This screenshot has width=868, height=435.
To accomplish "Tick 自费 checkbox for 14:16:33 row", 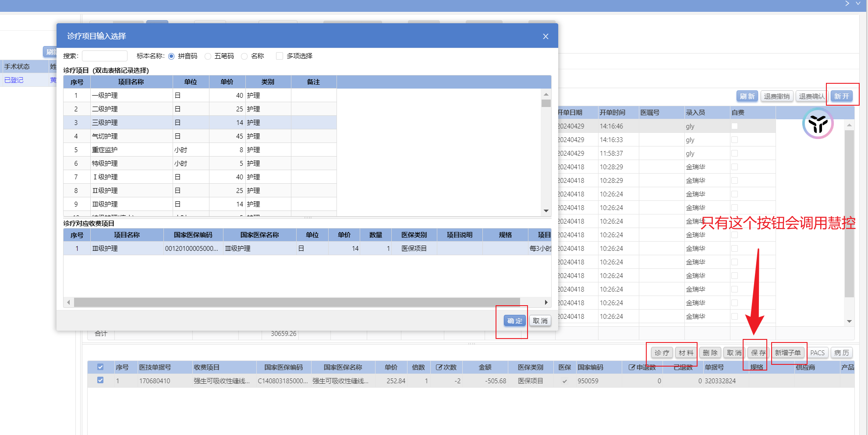I will (735, 140).
